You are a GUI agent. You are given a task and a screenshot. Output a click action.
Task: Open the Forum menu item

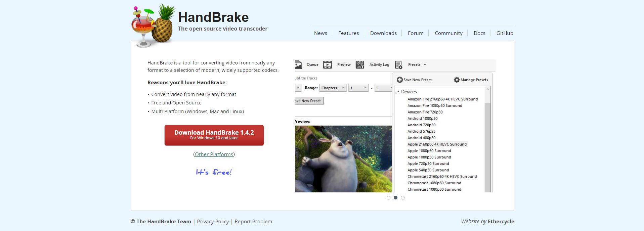[x=416, y=33]
